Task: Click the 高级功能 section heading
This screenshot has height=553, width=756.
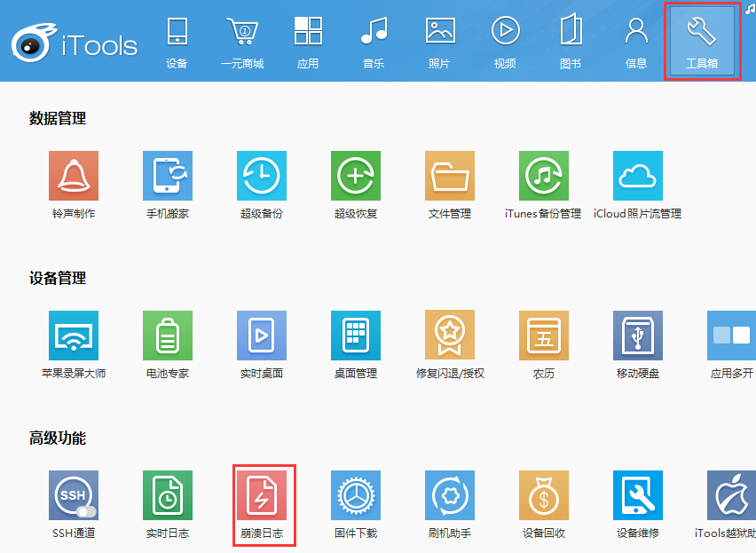Action: 58,438
